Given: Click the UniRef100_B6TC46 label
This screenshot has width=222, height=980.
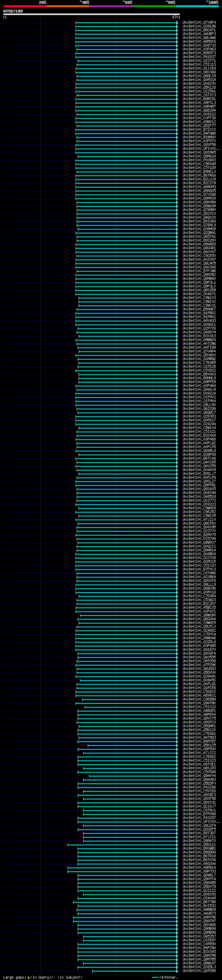Looking at the screenshot, I should click(199, 459).
